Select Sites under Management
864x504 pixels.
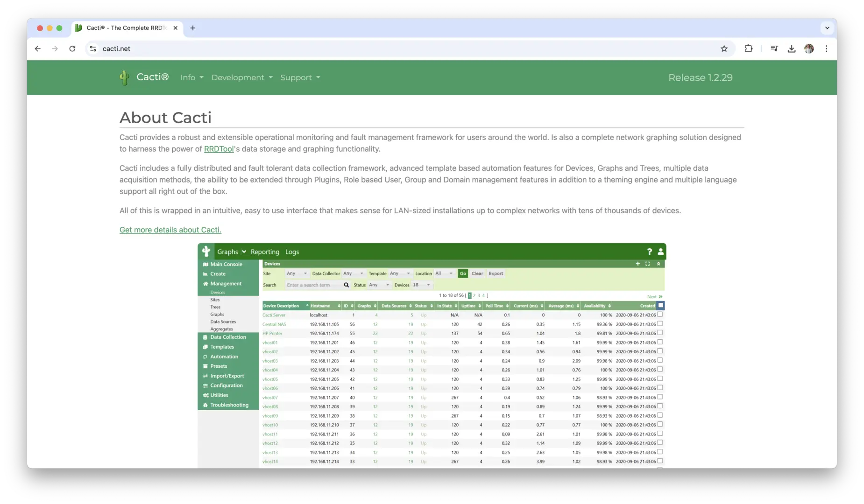(215, 300)
